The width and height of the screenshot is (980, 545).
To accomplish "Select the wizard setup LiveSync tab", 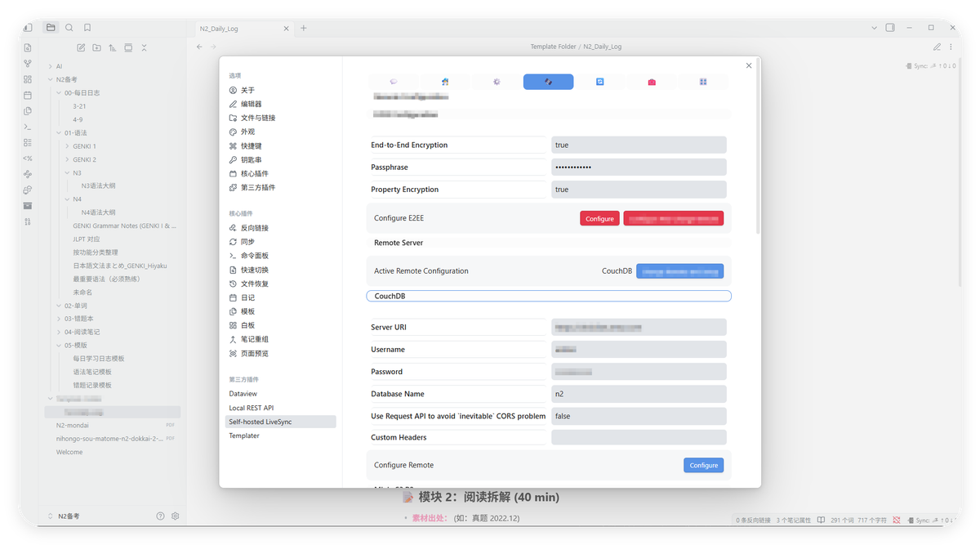I will [x=444, y=82].
